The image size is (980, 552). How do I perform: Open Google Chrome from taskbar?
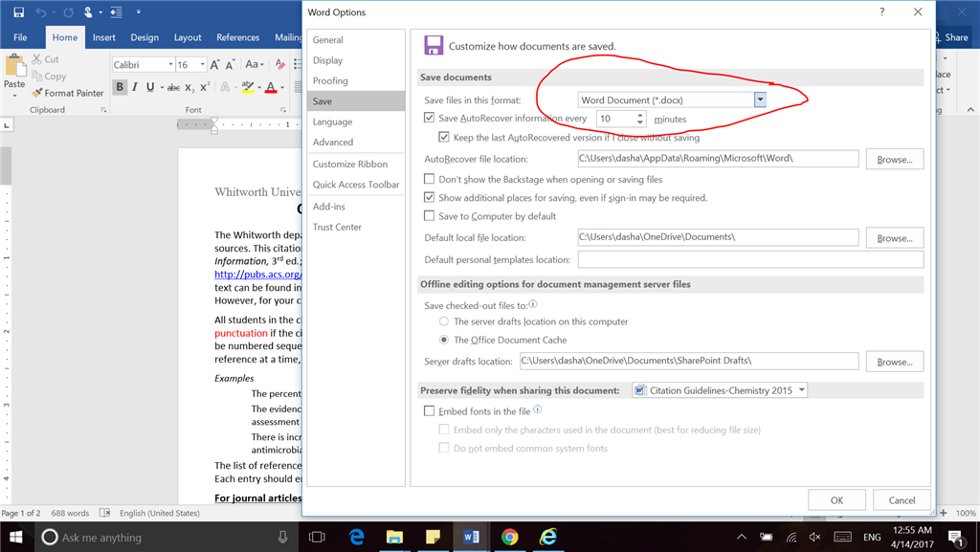click(x=509, y=537)
